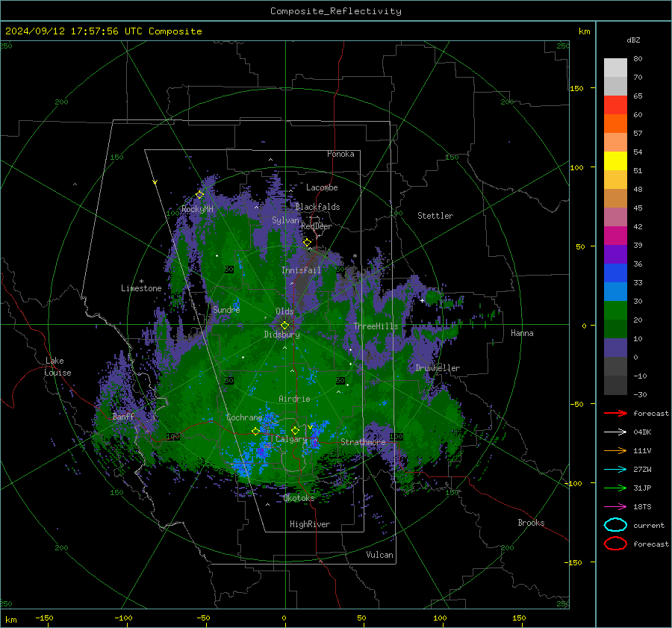Click the RockyMH label
Image resolution: width=672 pixels, height=628 pixels.
pyautogui.click(x=197, y=209)
